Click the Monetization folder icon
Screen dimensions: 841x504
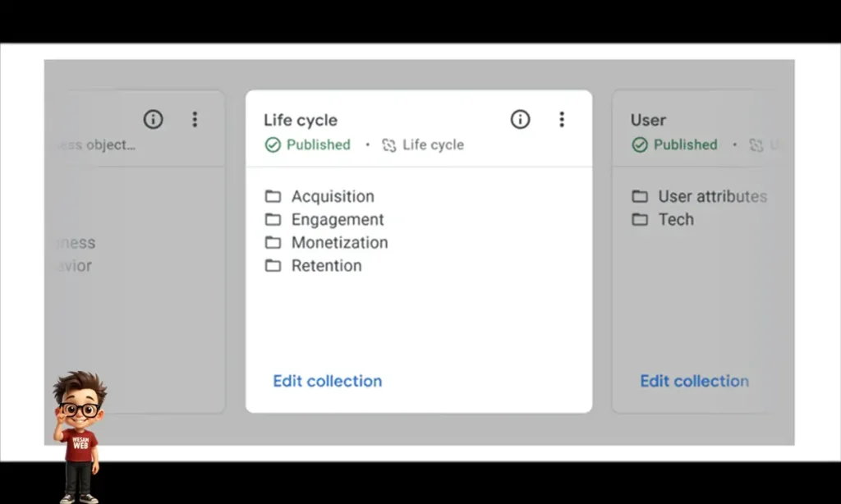[273, 243]
